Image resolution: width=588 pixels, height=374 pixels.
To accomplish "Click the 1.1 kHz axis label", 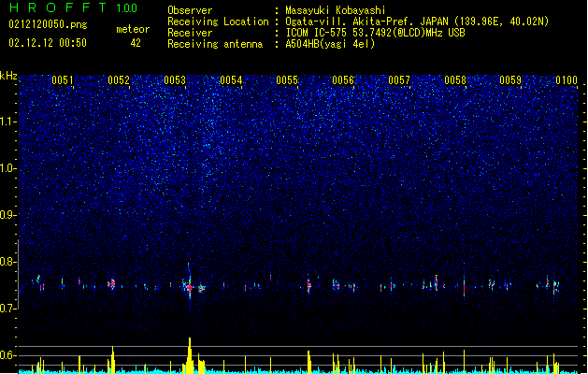I will tap(7, 122).
